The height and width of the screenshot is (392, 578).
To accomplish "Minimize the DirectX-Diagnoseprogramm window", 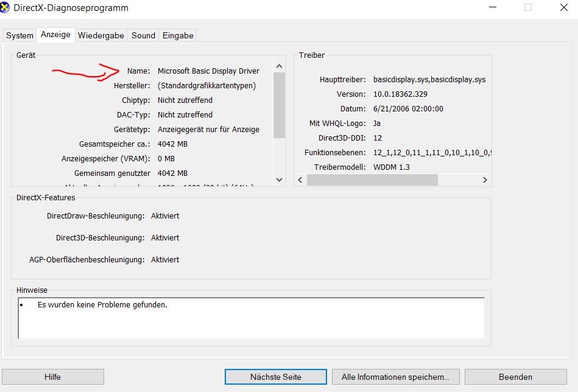I will 493,8.
